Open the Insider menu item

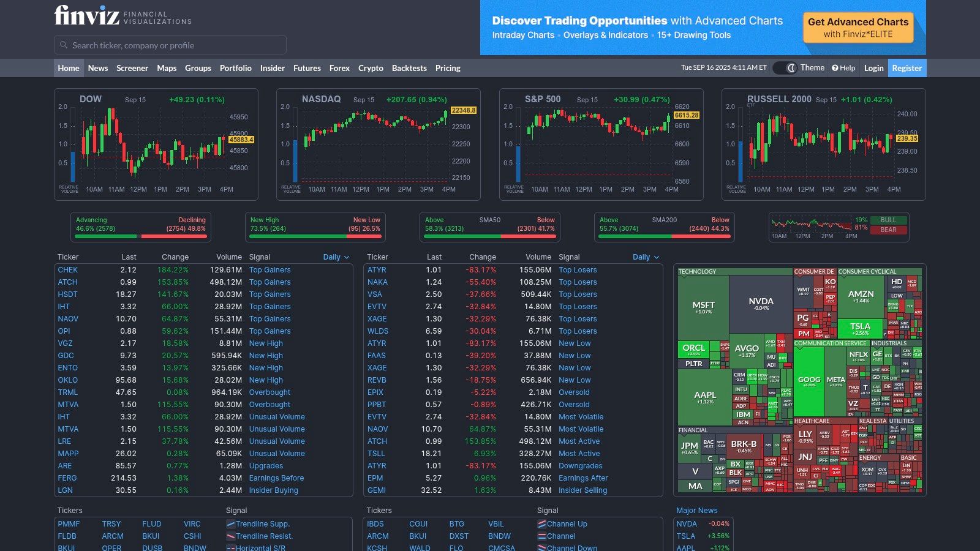(273, 68)
